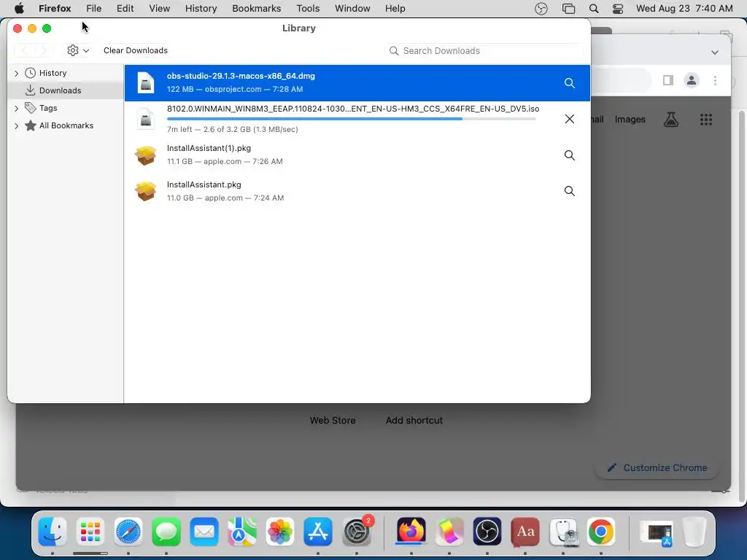
Task: Open Maps from the Dock
Action: 242,532
